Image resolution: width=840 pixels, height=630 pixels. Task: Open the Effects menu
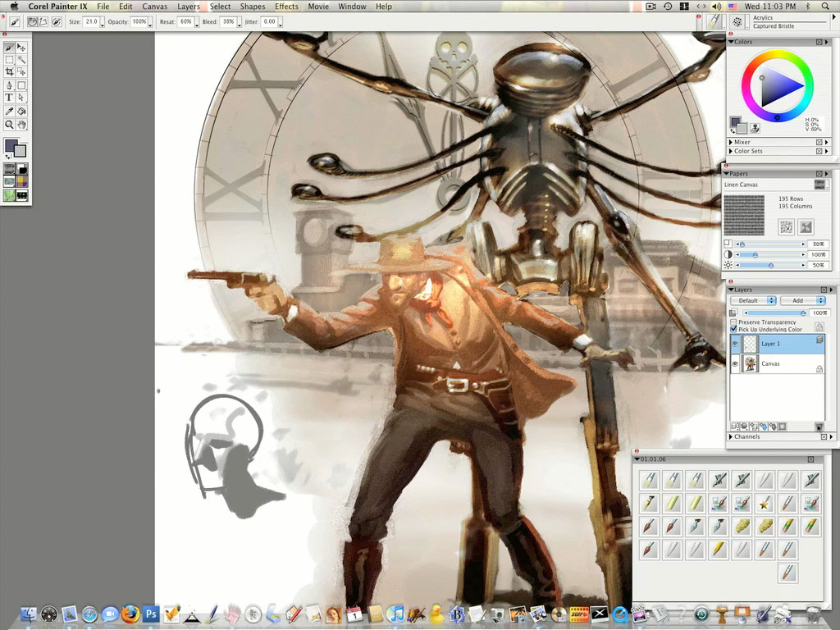pos(286,7)
